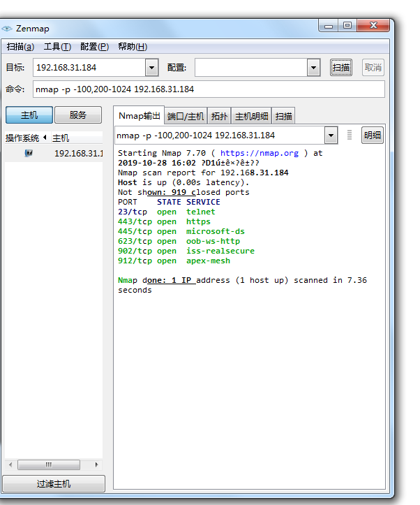Close the Zenmap window

click(x=373, y=26)
